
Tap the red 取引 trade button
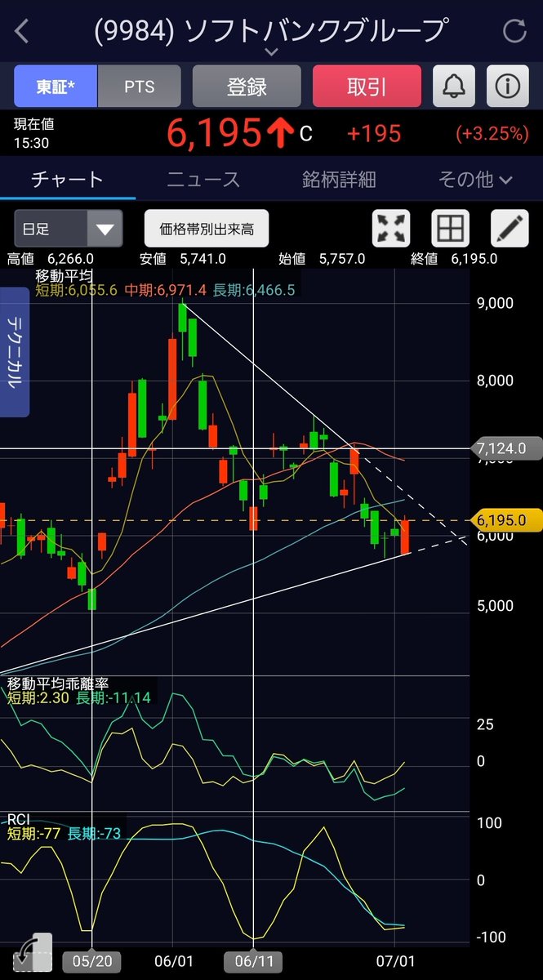point(367,87)
